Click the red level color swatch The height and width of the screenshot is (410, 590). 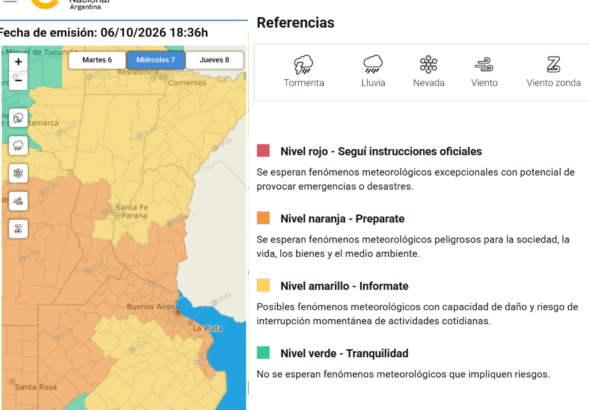pyautogui.click(x=263, y=150)
